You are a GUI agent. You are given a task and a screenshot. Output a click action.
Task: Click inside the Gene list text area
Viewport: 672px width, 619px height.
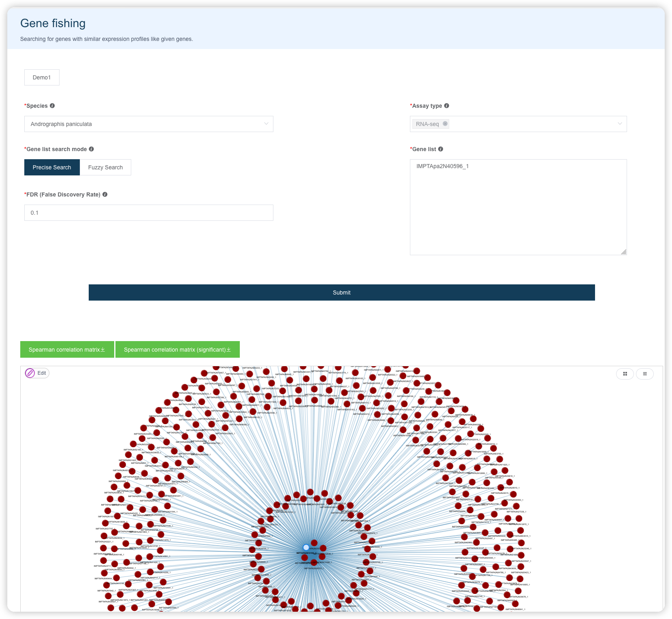click(x=518, y=207)
